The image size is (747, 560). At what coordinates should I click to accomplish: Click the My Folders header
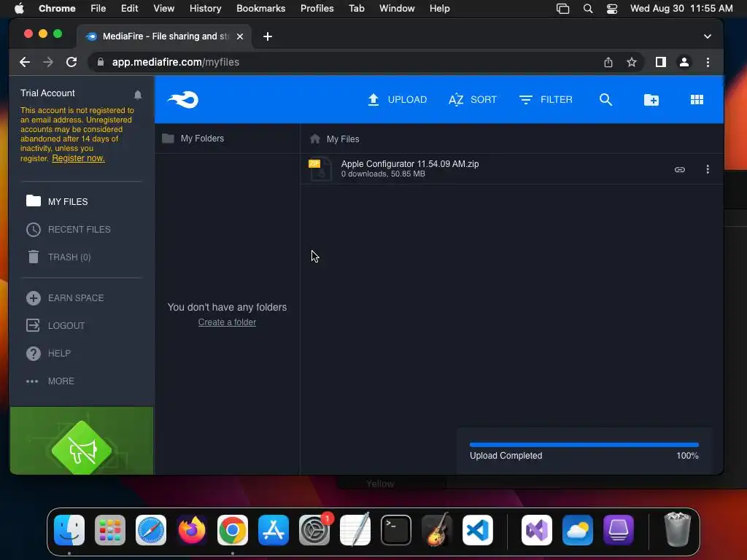(193, 139)
